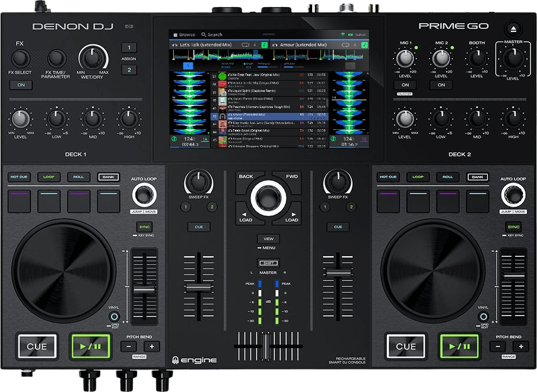Enable SYNC on Deck 2
This screenshot has height=392, width=537.
pyautogui.click(x=513, y=227)
